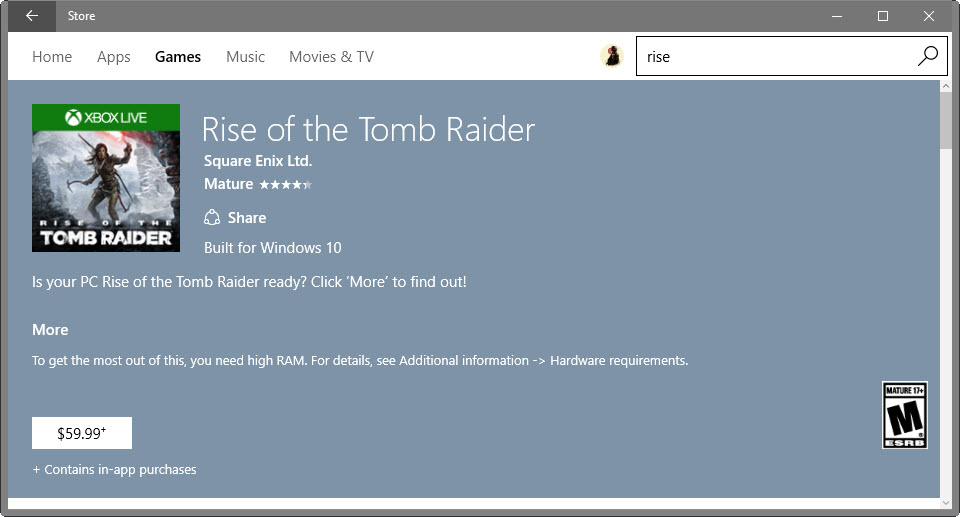This screenshot has height=517, width=960.
Task: Go back with the Store back arrow
Action: (32, 16)
